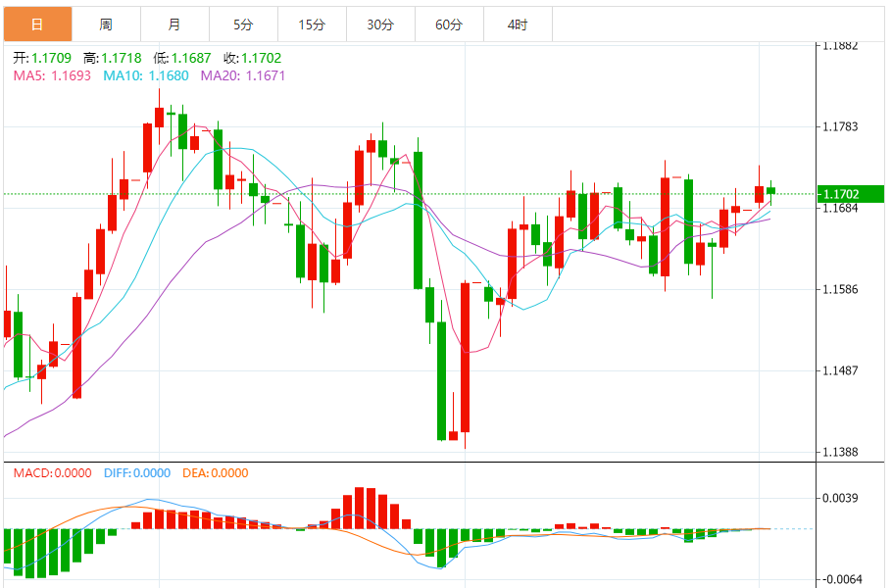Viewport: 892px width, 588px height.
Task: Open the 15分 minute chart tab
Action: tap(312, 24)
